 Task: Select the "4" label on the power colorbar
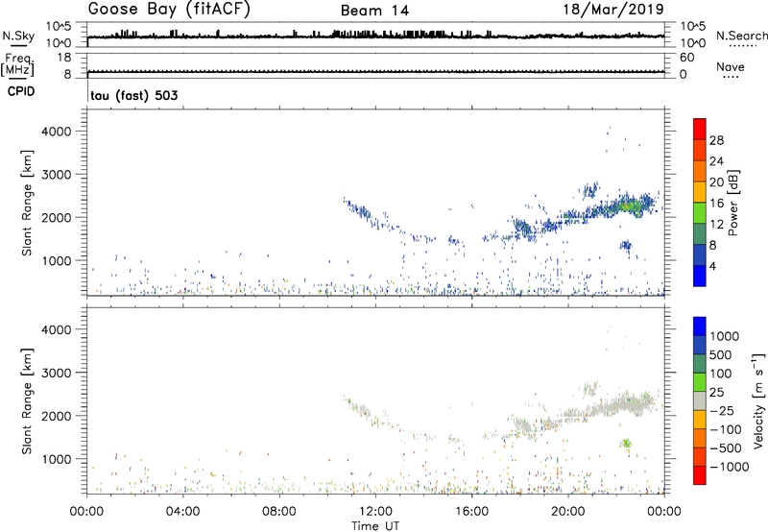(x=712, y=266)
